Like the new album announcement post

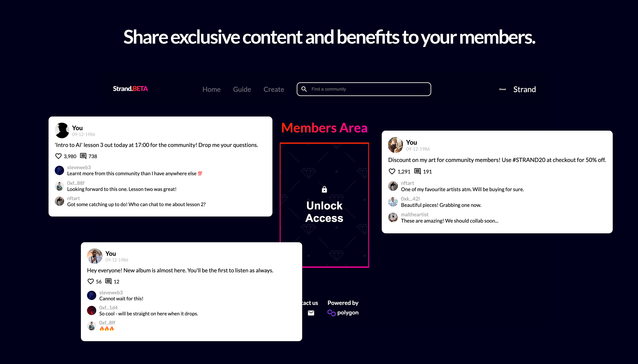(91, 281)
